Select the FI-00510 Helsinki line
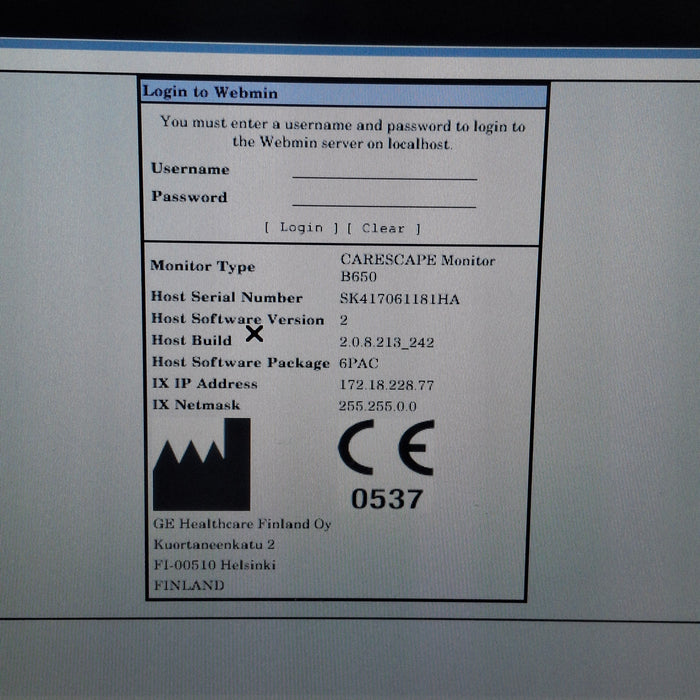The width and height of the screenshot is (700, 700). (215, 565)
